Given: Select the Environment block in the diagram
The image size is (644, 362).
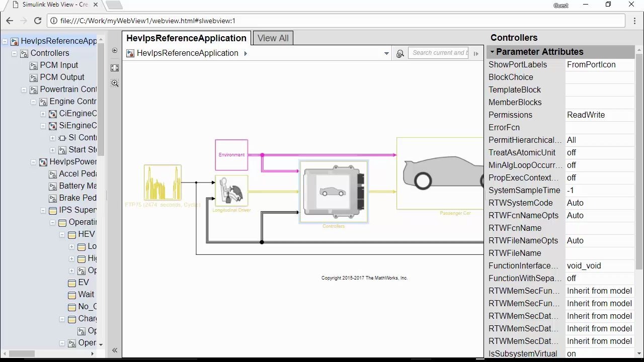Looking at the screenshot, I should (231, 155).
